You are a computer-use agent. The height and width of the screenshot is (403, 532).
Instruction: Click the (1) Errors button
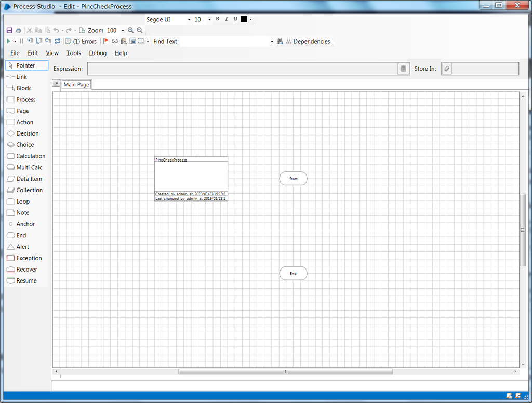(x=81, y=41)
